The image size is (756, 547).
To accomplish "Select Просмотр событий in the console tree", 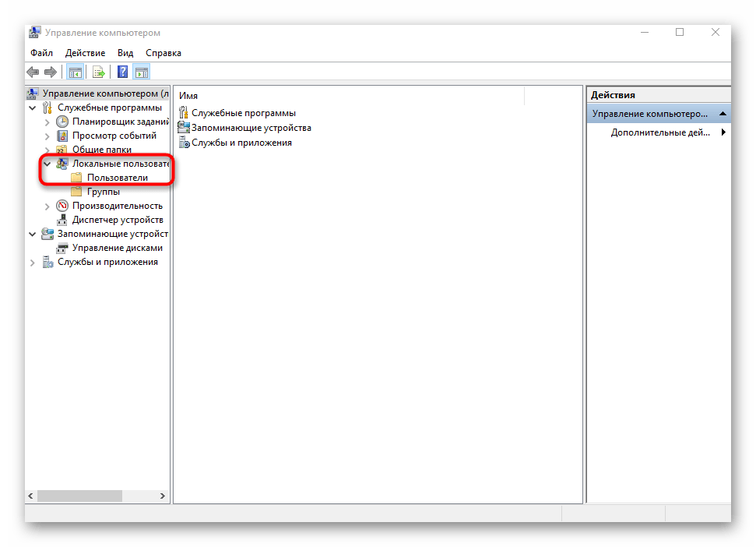I will 113,136.
